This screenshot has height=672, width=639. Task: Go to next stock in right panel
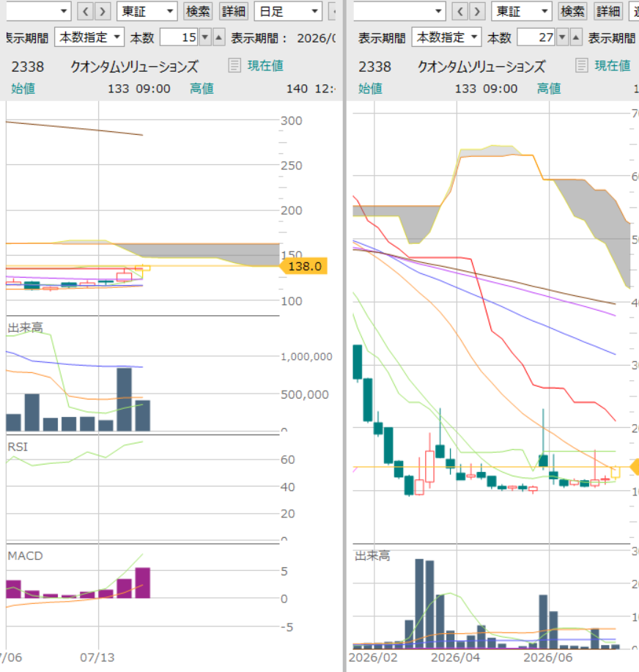[477, 12]
